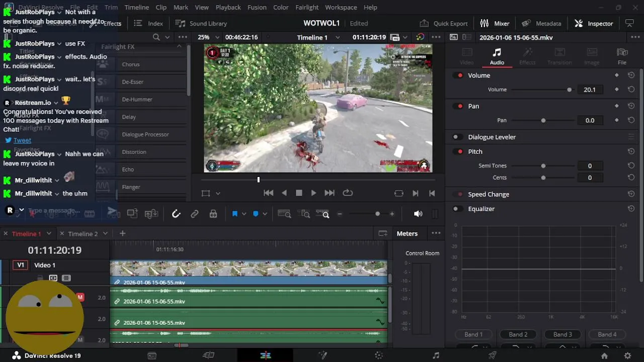Open transform overlay mode dropdown below viewer
This screenshot has width=644, height=362.
(x=218, y=193)
